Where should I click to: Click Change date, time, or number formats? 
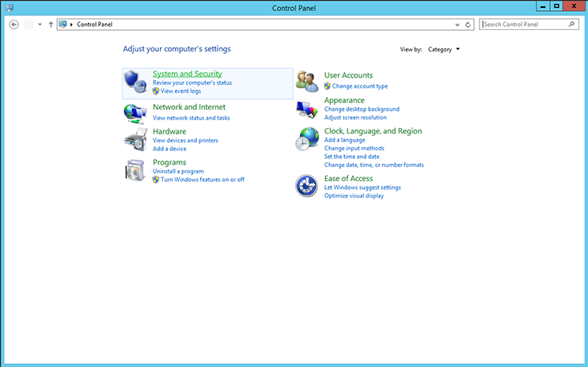pos(374,165)
